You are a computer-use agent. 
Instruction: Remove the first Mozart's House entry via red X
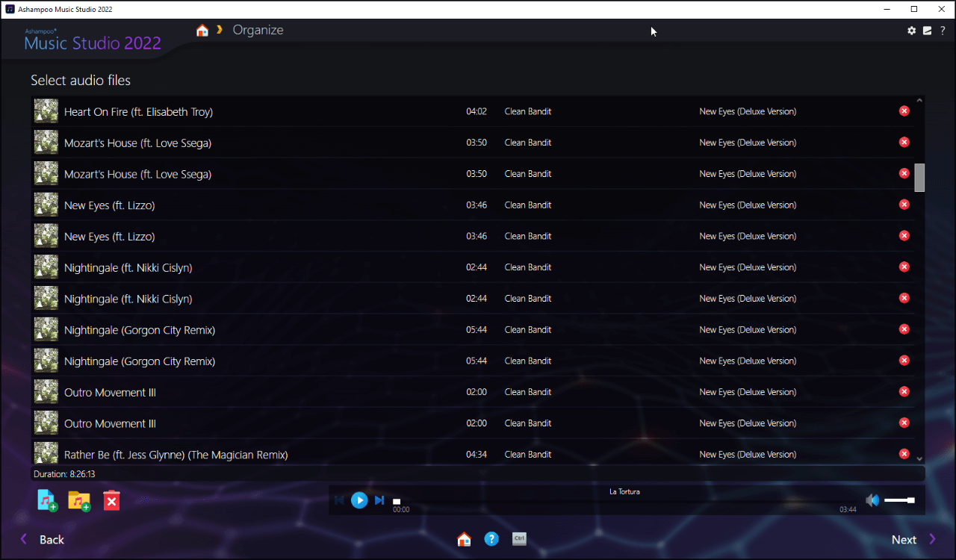point(904,143)
